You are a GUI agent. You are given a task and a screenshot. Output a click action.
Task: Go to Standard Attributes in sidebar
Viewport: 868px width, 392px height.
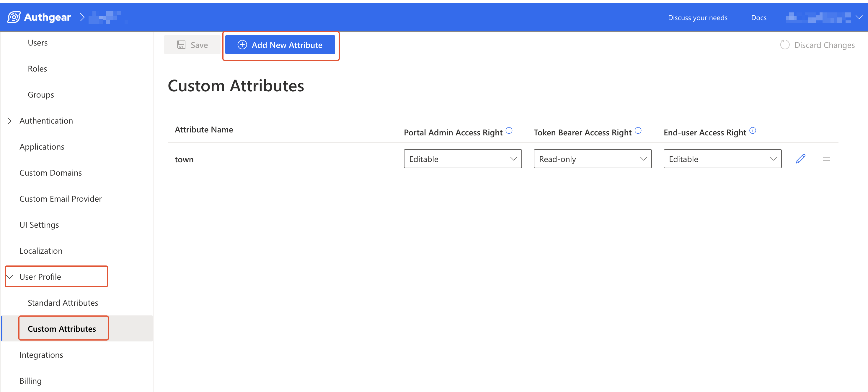click(63, 303)
